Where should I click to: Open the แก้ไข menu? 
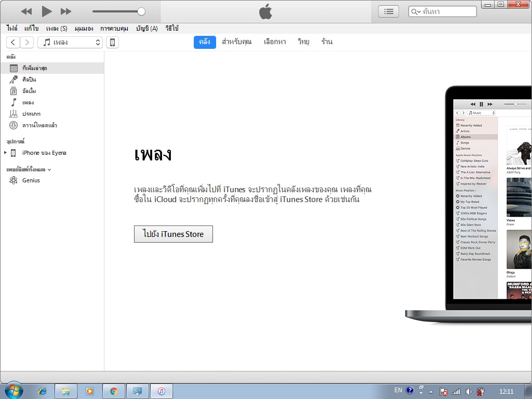32,29
